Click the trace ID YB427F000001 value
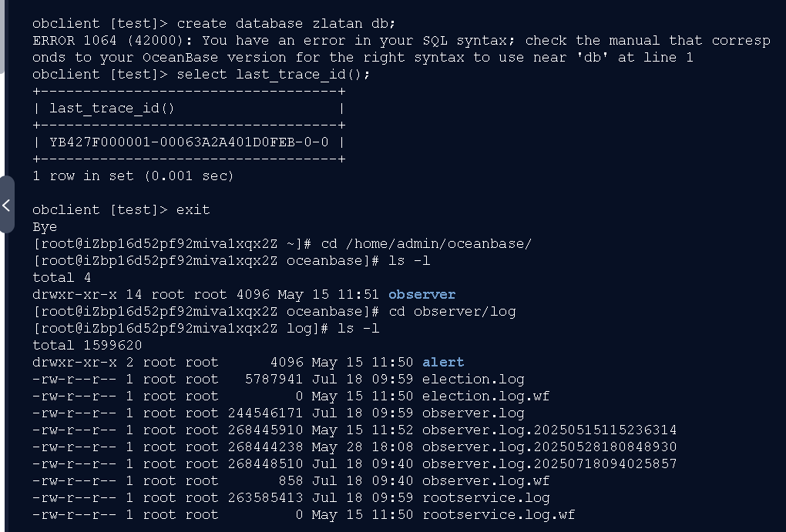The height and width of the screenshot is (532, 786). [x=189, y=142]
